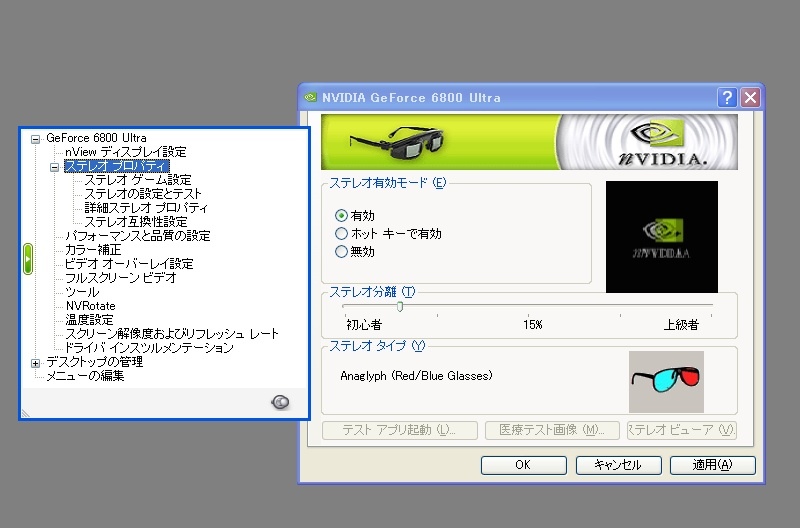The width and height of the screenshot is (800, 528).
Task: Click the テスト アプリ起動 button
Action: click(x=400, y=430)
